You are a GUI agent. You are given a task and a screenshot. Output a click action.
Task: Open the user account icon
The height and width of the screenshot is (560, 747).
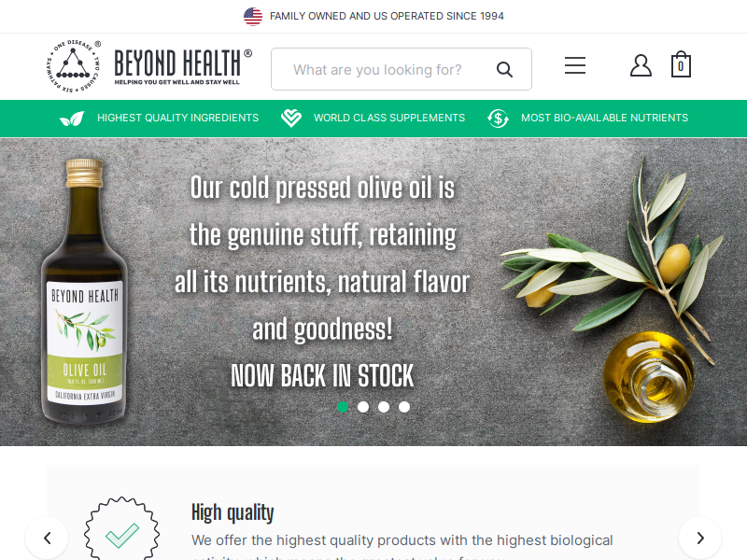(641, 65)
